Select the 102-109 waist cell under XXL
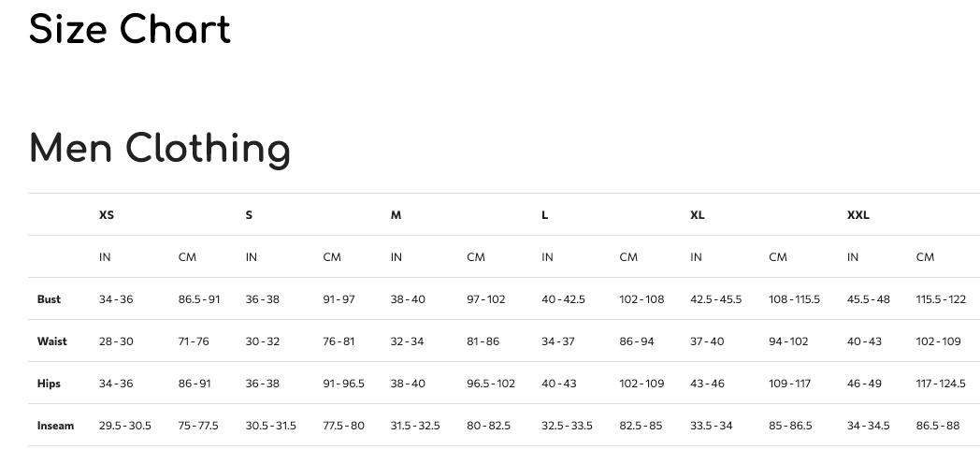This screenshot has width=980, height=464. point(938,341)
